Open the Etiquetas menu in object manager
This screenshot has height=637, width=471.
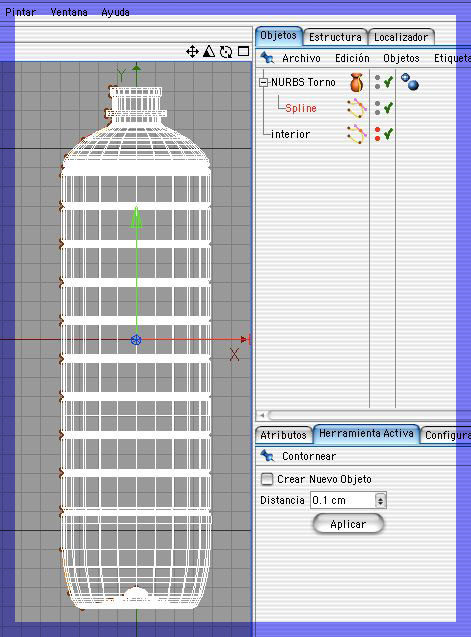(452, 58)
